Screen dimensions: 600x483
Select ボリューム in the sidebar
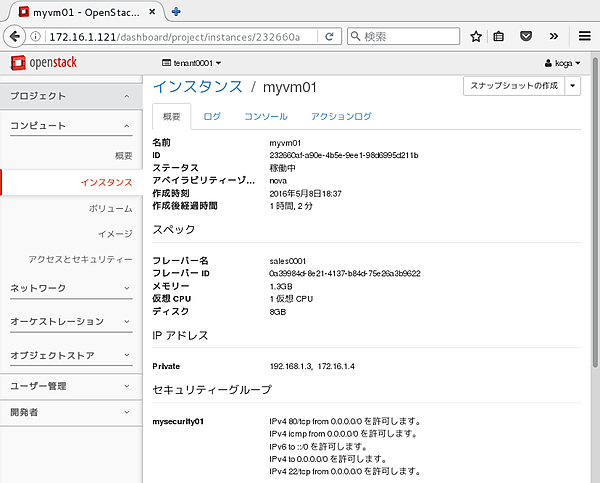click(x=110, y=208)
